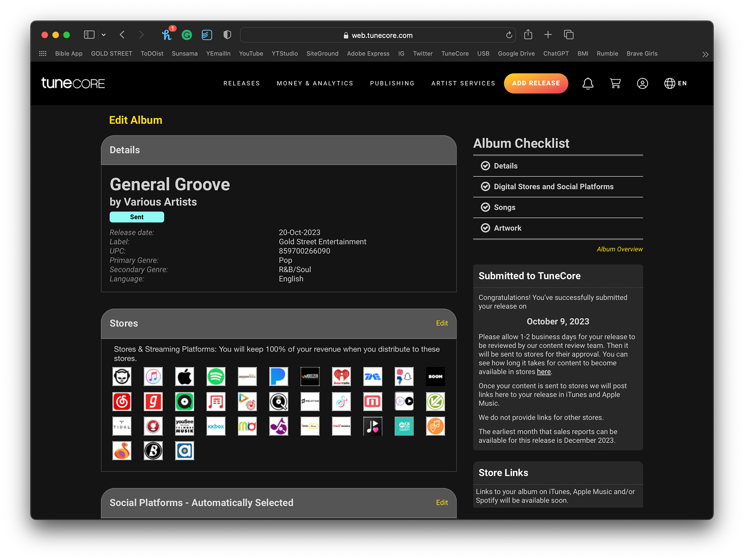
Task: Edit the Stores section
Action: (x=442, y=323)
